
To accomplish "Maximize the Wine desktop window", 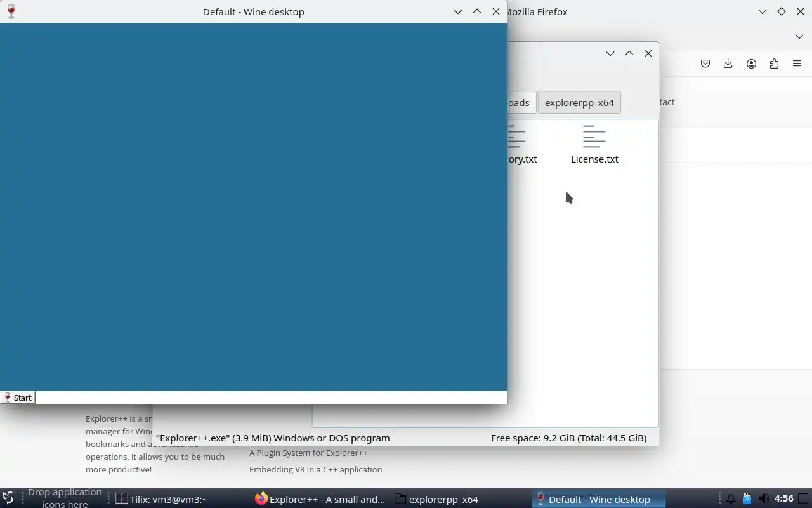I will 477,11.
